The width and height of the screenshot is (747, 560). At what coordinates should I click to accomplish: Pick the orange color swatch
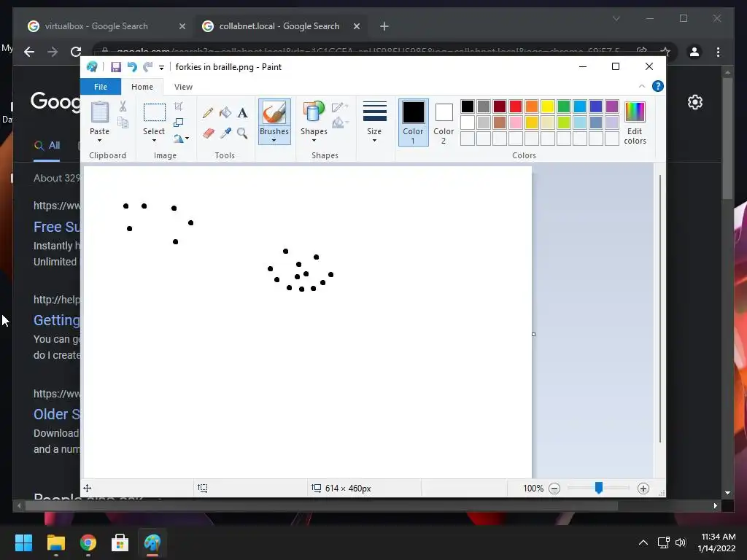pyautogui.click(x=532, y=106)
